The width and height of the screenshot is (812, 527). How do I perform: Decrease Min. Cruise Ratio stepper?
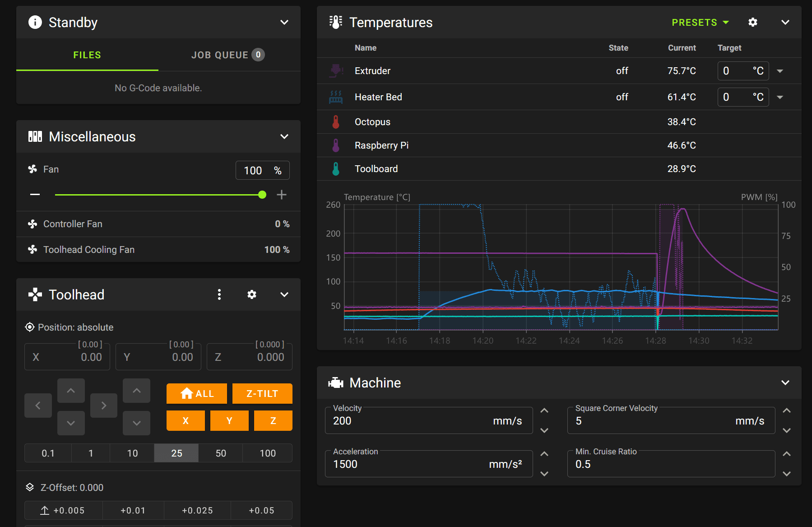tap(787, 474)
